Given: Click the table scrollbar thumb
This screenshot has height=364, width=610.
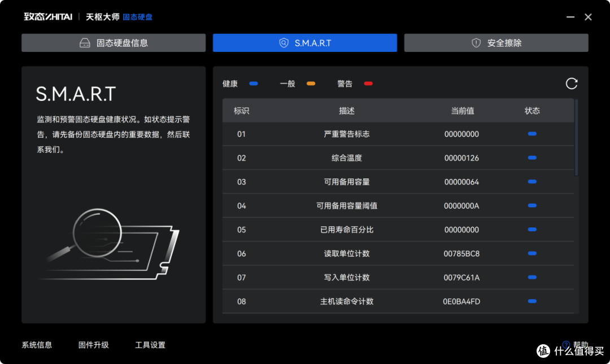Looking at the screenshot, I should tap(577, 137).
